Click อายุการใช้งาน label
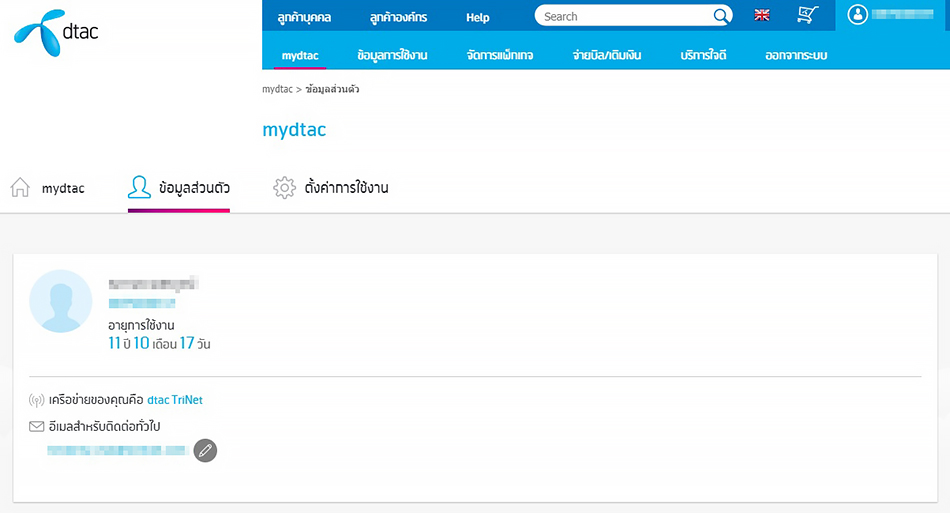The width and height of the screenshot is (950, 513). 141,325
